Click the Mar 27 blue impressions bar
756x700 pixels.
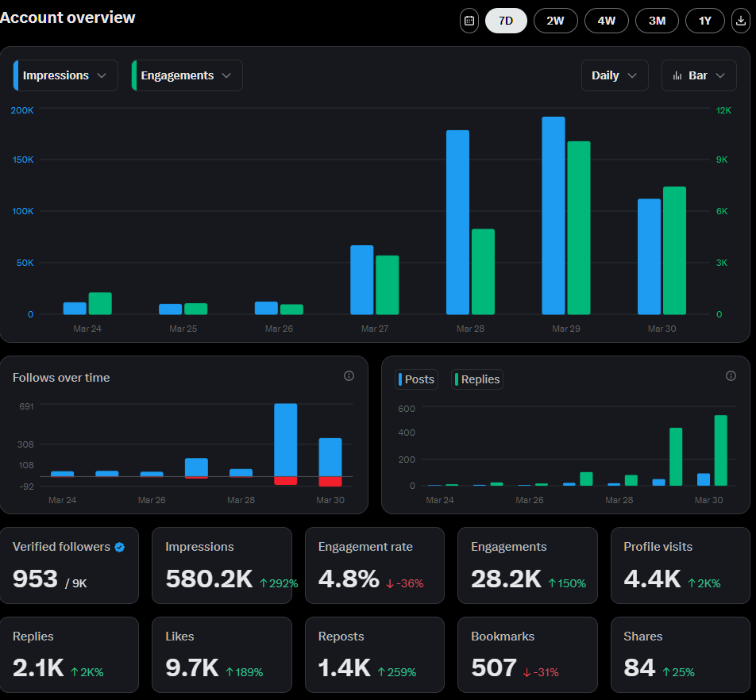361,280
